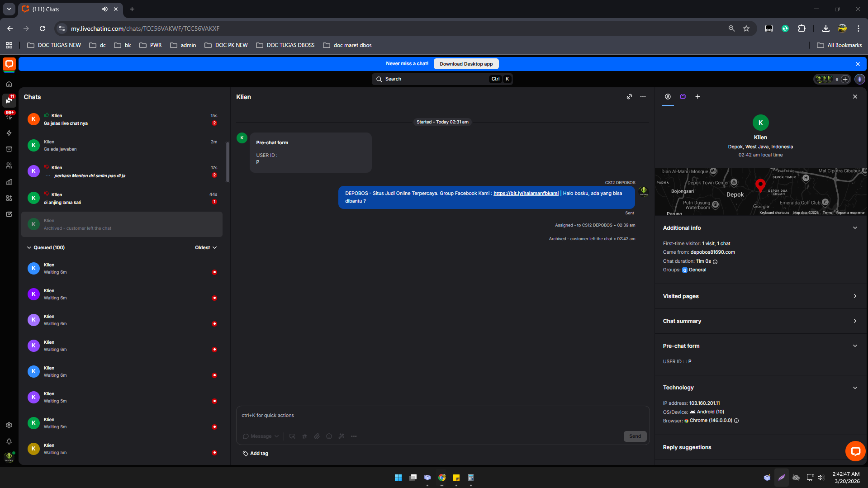
Task: Open the floating chat widget bubble
Action: coord(855,451)
